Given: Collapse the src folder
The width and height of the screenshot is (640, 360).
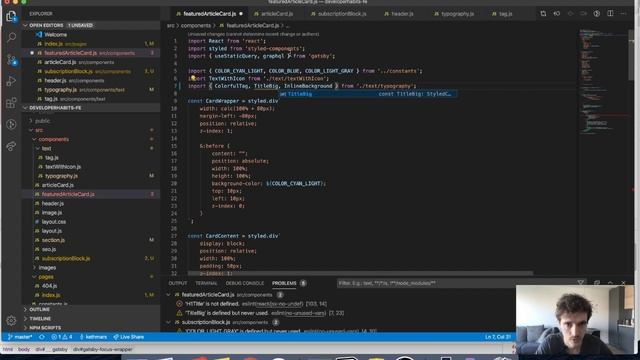Looking at the screenshot, I should click(39, 130).
